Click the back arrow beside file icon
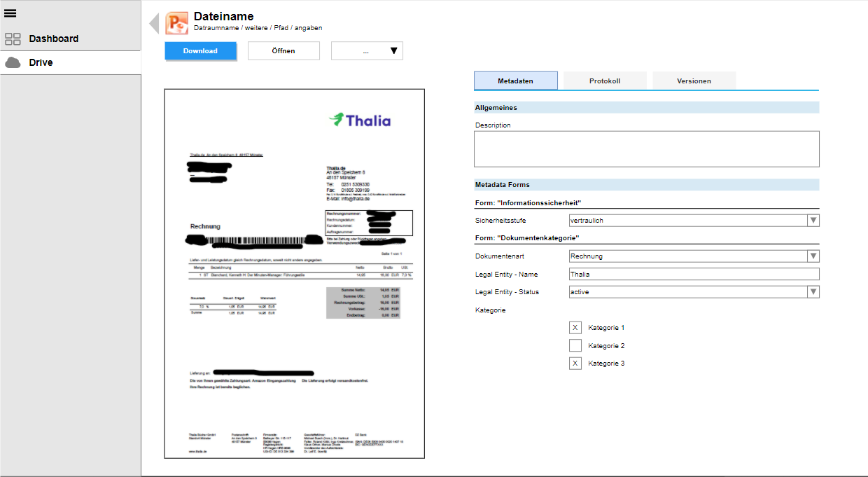This screenshot has height=477, width=868. 154,23
